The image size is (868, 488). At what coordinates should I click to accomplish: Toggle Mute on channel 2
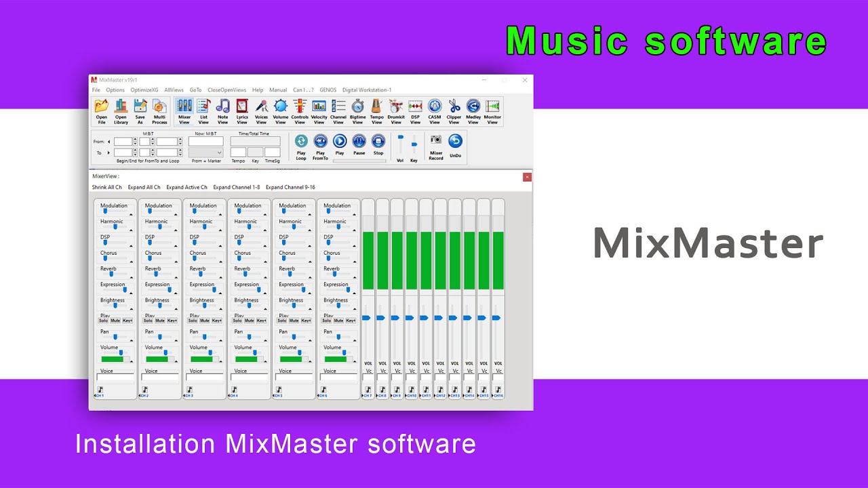click(x=160, y=321)
